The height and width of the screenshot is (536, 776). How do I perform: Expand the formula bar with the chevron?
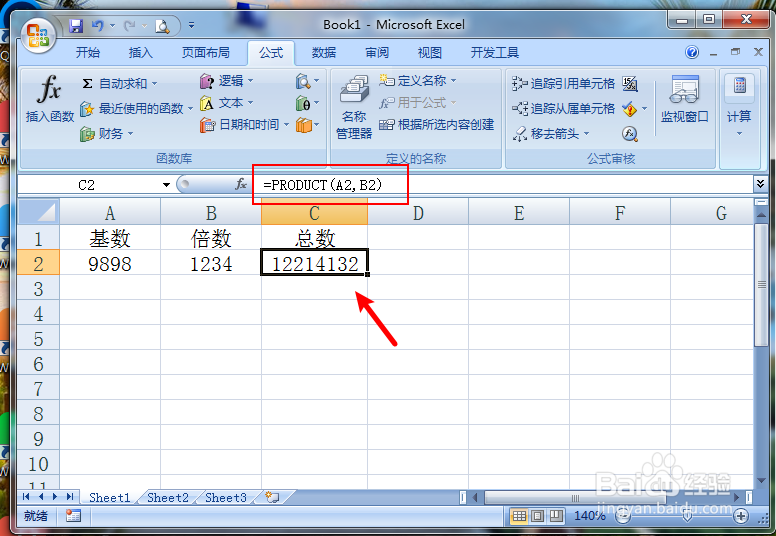pyautogui.click(x=761, y=184)
